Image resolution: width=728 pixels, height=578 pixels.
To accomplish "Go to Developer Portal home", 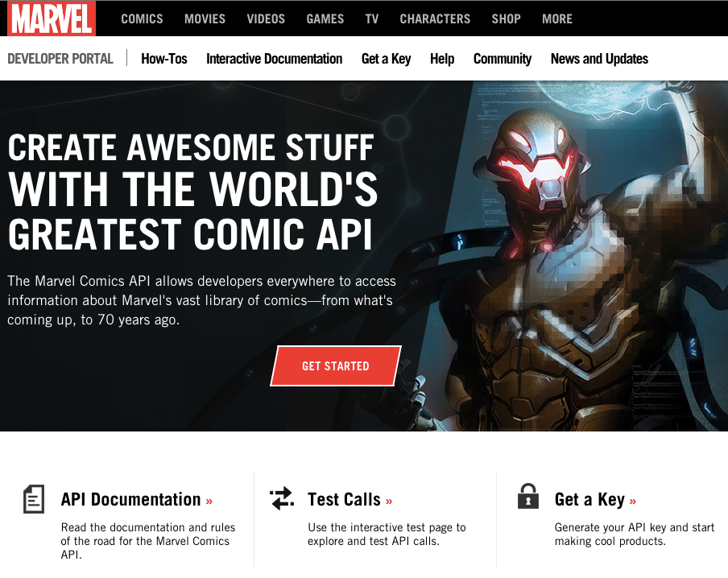I will pos(60,59).
